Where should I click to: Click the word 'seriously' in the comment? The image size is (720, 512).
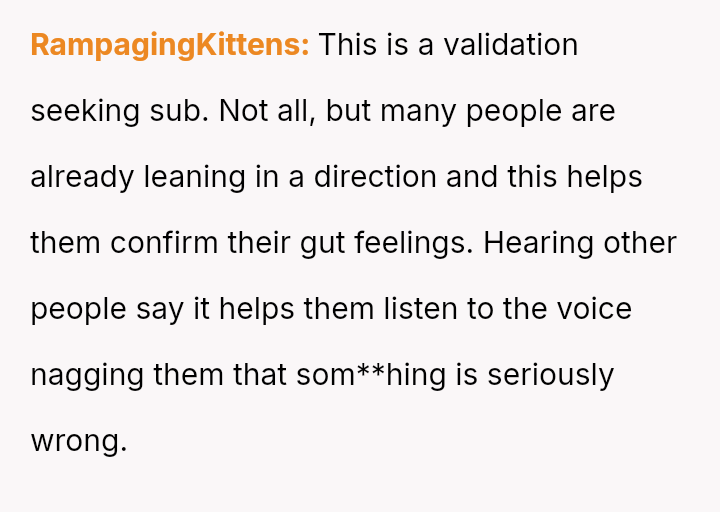(x=551, y=376)
